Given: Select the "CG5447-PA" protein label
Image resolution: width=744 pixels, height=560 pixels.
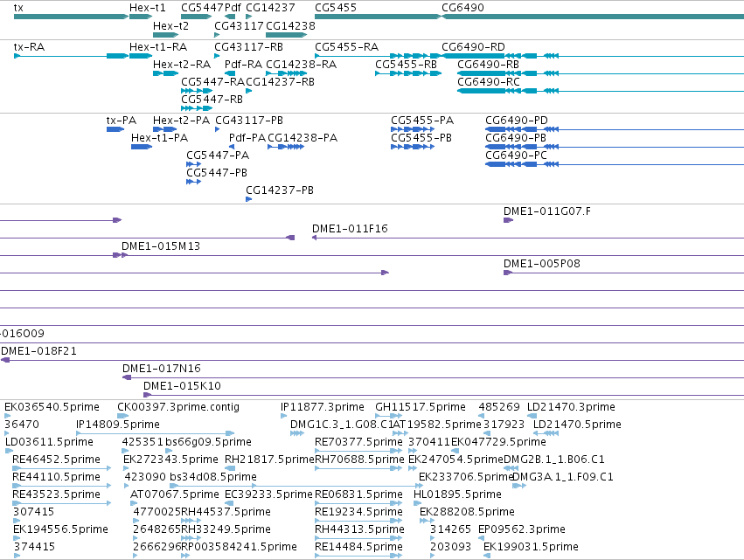Looking at the screenshot, I should click(x=218, y=155).
